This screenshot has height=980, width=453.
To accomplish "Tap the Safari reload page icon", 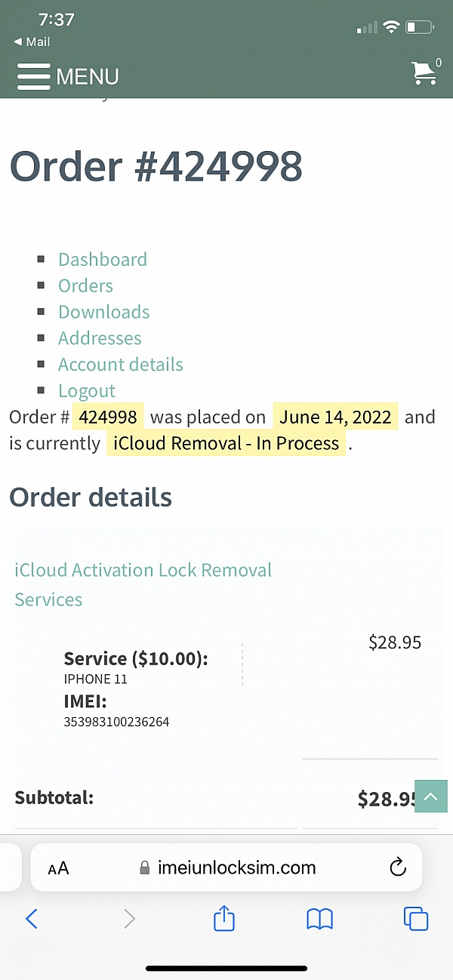I will [x=398, y=868].
